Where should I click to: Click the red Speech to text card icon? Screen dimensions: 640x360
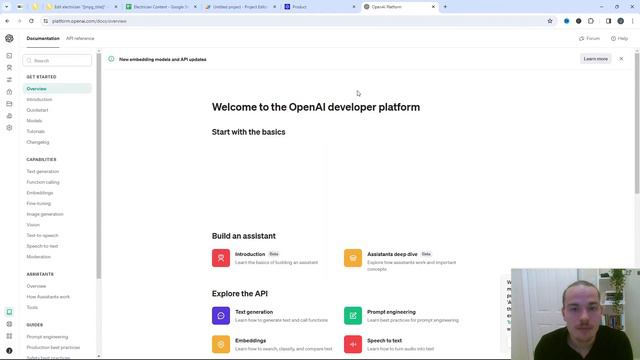pos(353,344)
